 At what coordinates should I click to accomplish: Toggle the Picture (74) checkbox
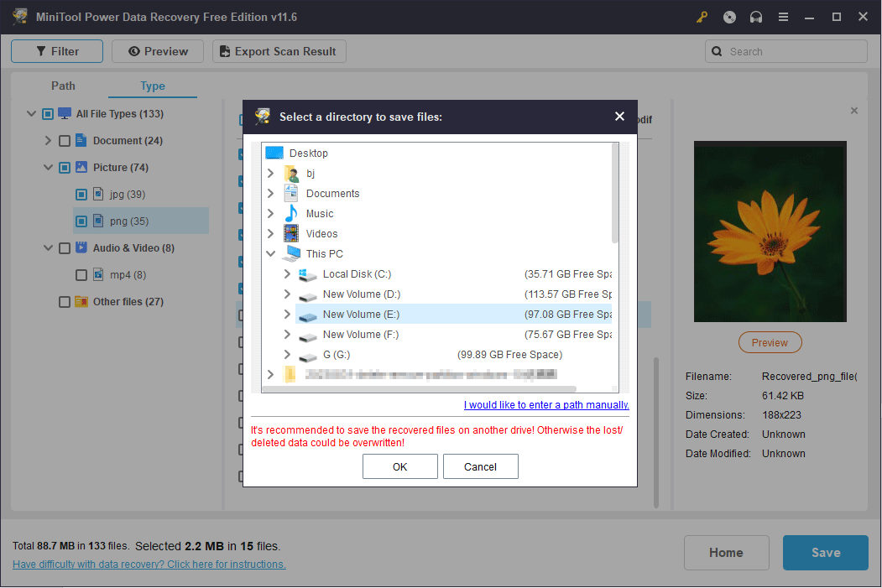65,168
